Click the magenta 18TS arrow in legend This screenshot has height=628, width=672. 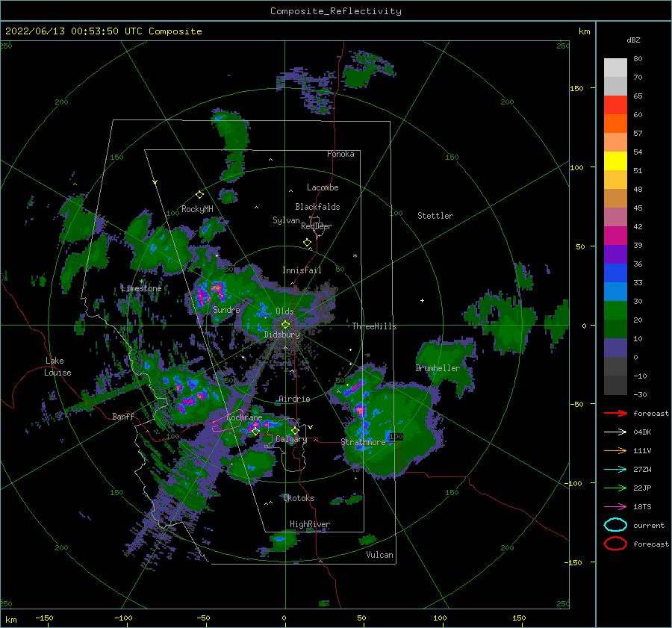tap(615, 507)
